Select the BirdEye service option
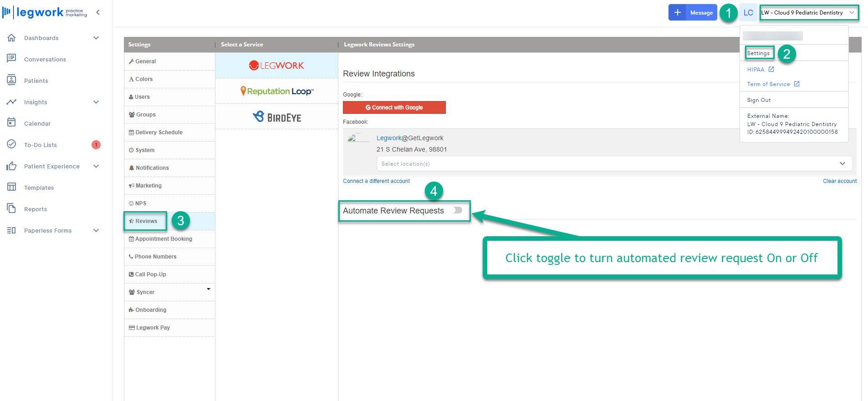 click(276, 117)
